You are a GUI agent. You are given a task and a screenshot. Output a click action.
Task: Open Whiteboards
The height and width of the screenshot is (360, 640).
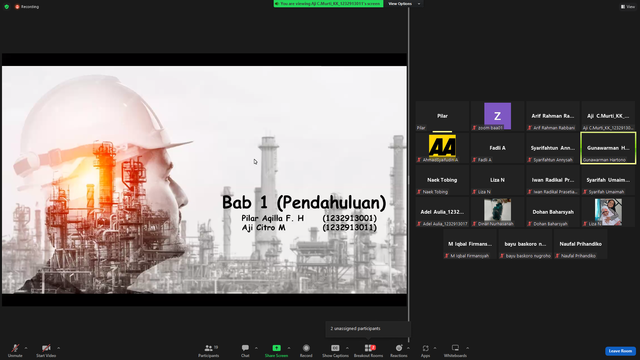coord(455,350)
